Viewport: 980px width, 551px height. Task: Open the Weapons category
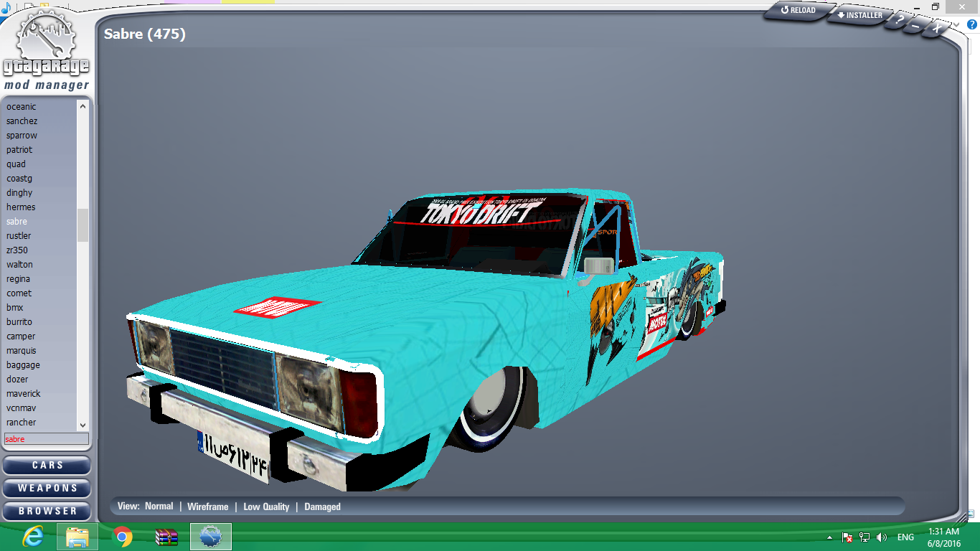47,488
